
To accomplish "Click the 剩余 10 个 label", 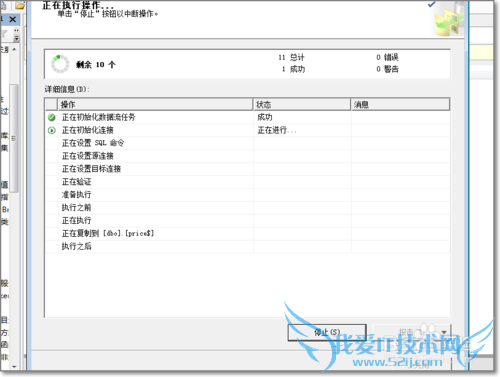I will [x=96, y=65].
